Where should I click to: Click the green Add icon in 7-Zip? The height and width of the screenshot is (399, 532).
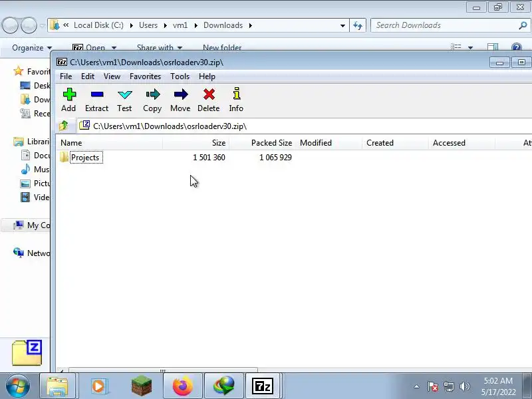[x=69, y=94]
